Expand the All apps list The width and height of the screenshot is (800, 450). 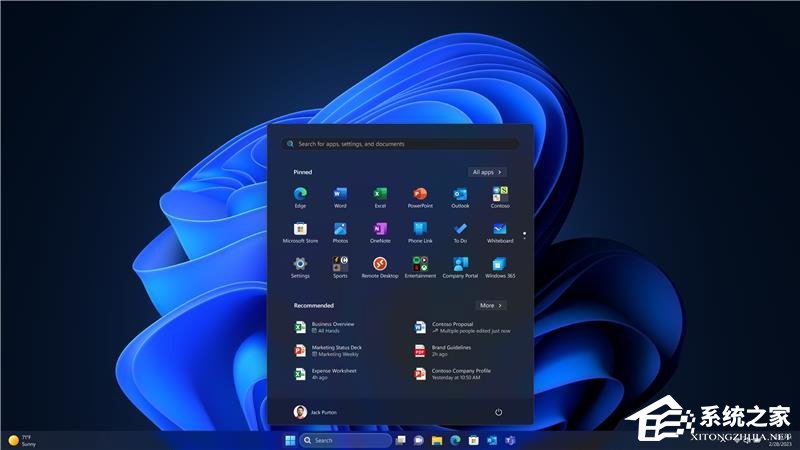tap(487, 172)
